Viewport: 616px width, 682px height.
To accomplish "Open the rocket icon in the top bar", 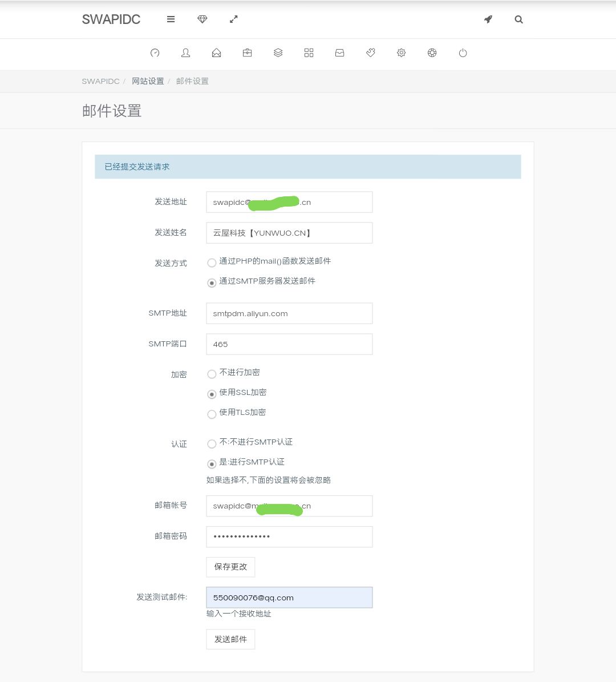I will (488, 19).
